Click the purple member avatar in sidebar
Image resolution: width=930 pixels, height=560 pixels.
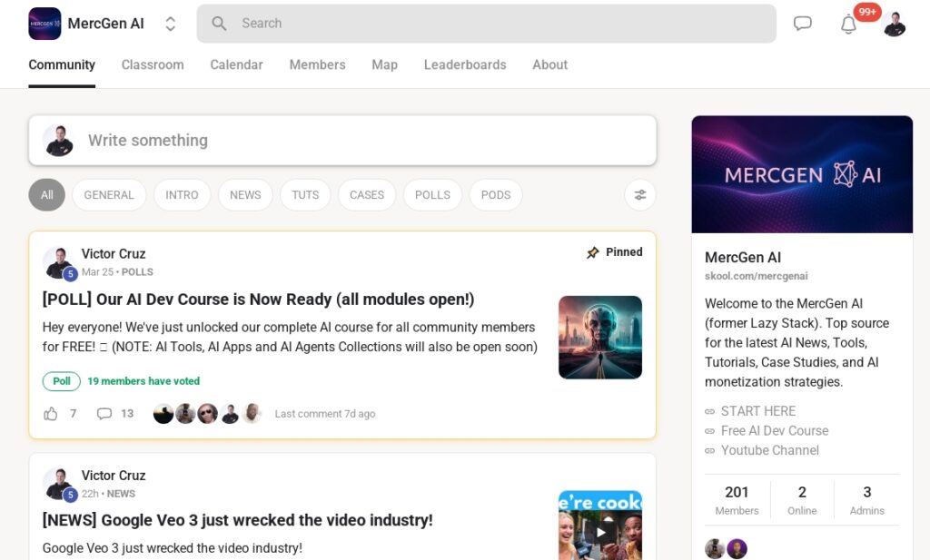click(x=737, y=549)
